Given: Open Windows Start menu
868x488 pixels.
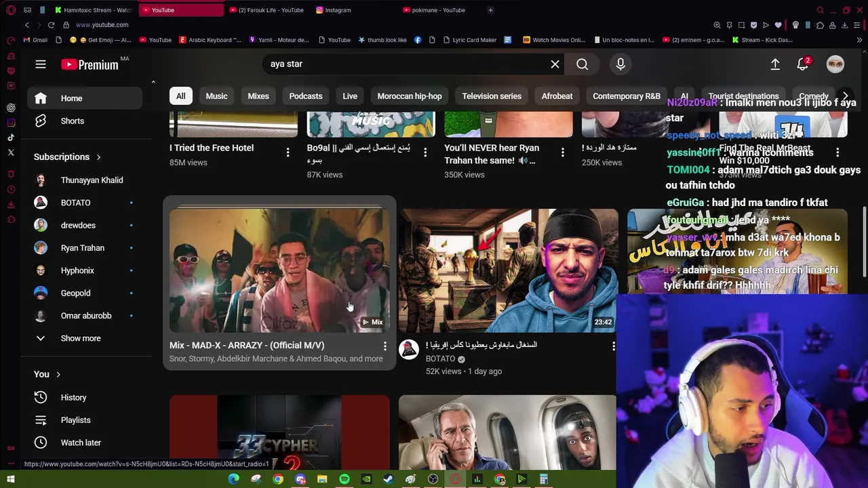Looking at the screenshot, I should click(x=11, y=480).
